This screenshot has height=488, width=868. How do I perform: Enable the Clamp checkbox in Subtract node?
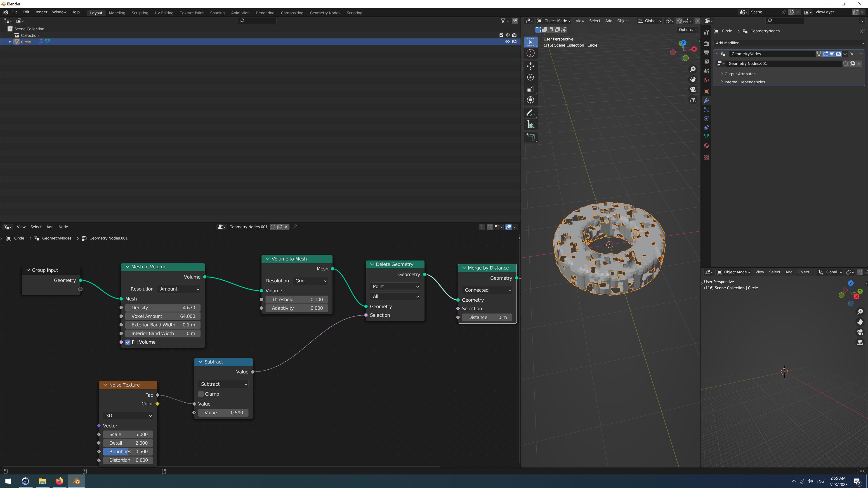tap(201, 394)
